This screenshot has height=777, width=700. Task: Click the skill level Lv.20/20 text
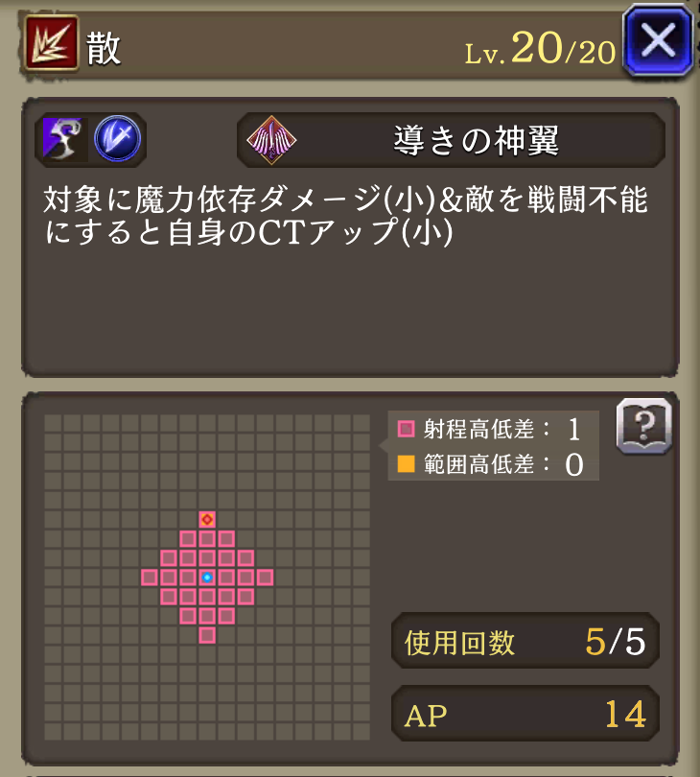click(540, 49)
